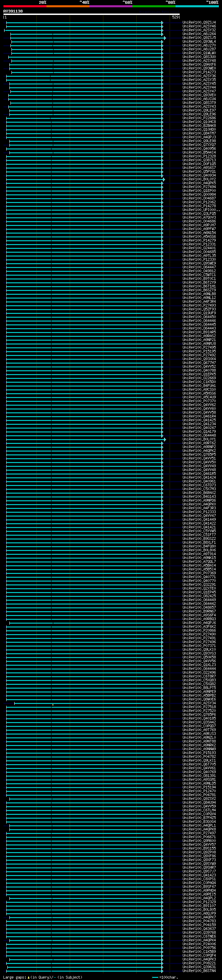
Task: Select hit UniRef100_A2SY36
Action: (199, 76)
